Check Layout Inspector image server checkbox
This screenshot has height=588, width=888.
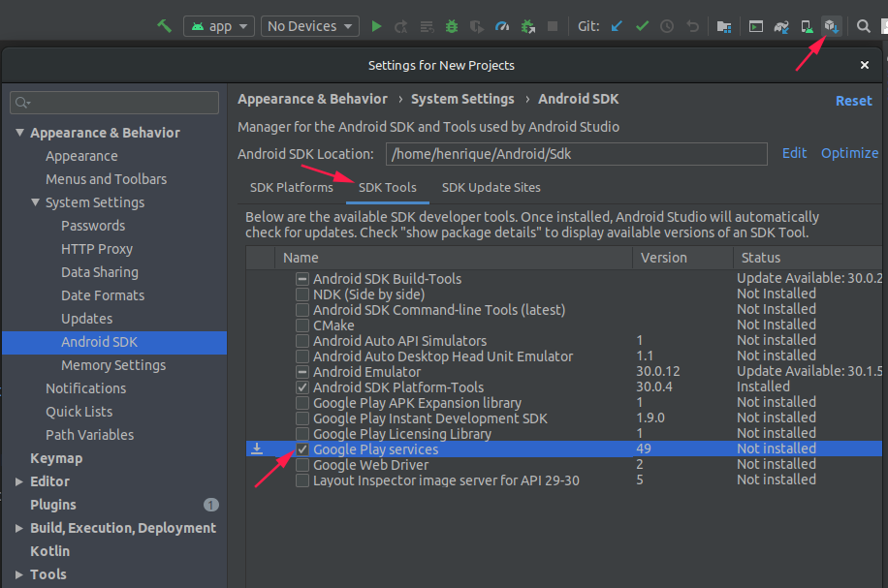click(x=302, y=480)
